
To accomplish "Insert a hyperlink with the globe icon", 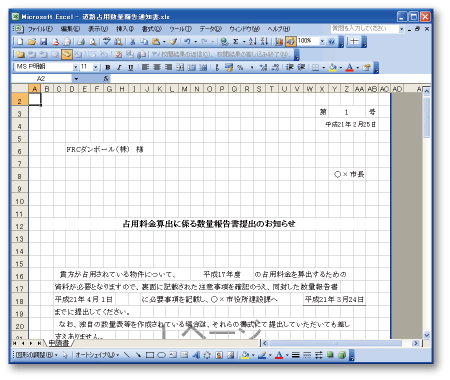I will (224, 42).
